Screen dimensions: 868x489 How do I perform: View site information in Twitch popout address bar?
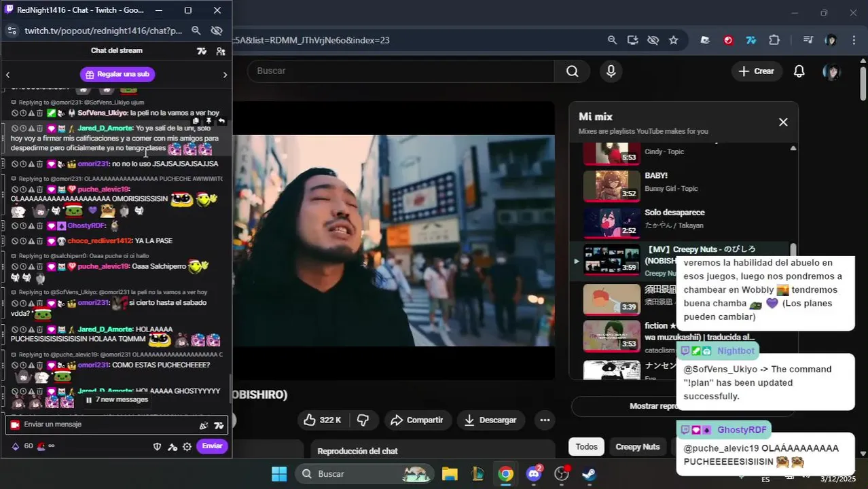coord(12,31)
